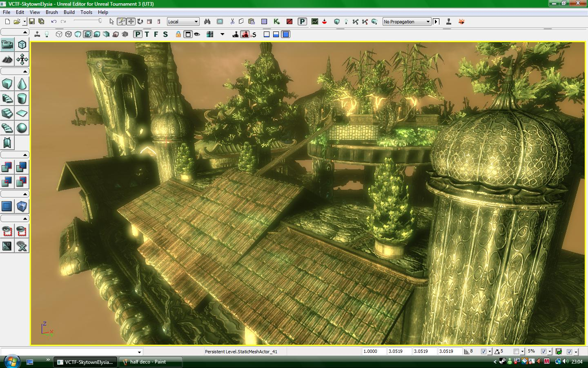Open UnrealMatinee from the main toolbar
Screen dimensions: 588x368
coord(314,21)
